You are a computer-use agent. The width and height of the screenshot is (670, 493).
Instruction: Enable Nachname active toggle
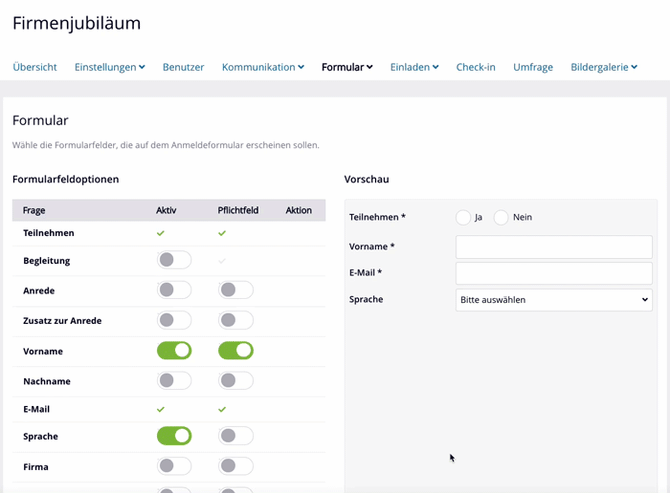pos(174,381)
